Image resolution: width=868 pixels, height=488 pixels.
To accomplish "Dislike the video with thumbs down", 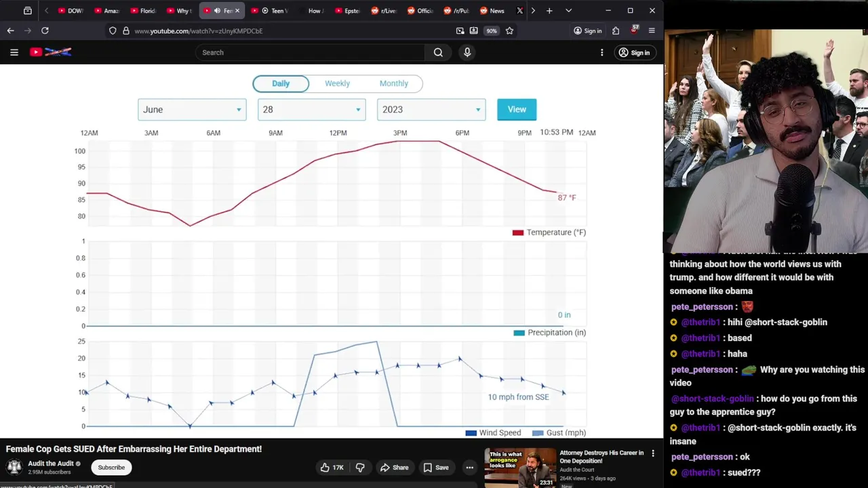I will [360, 467].
